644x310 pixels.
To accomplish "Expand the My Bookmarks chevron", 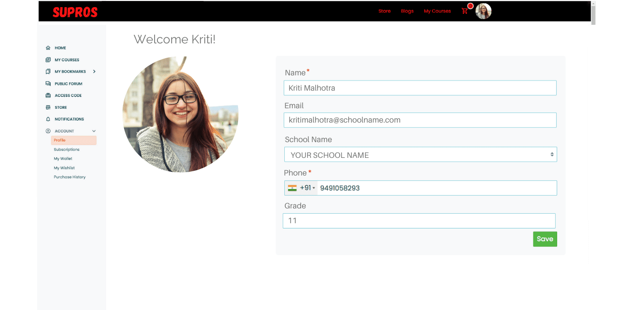I will pos(94,72).
